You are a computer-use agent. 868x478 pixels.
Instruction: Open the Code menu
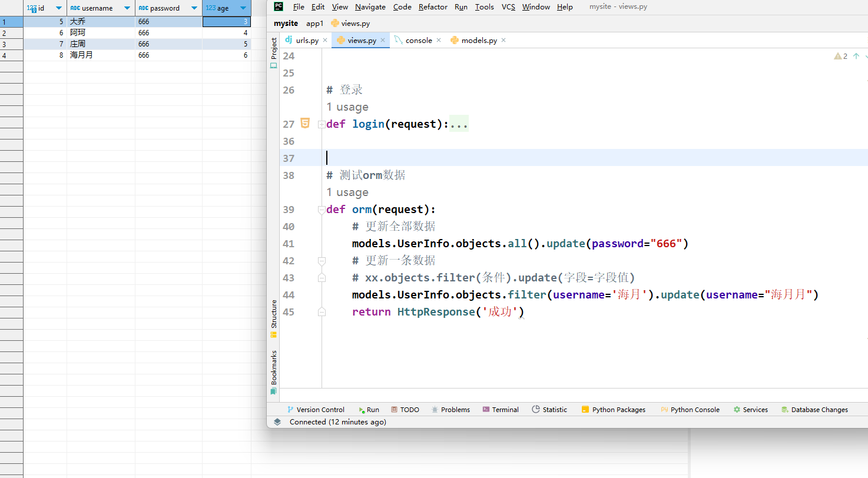(x=402, y=7)
